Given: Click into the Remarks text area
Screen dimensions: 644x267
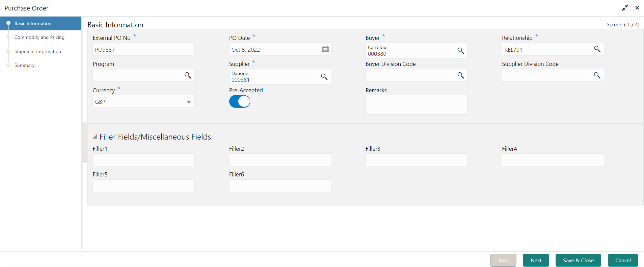Looking at the screenshot, I should click(x=416, y=105).
